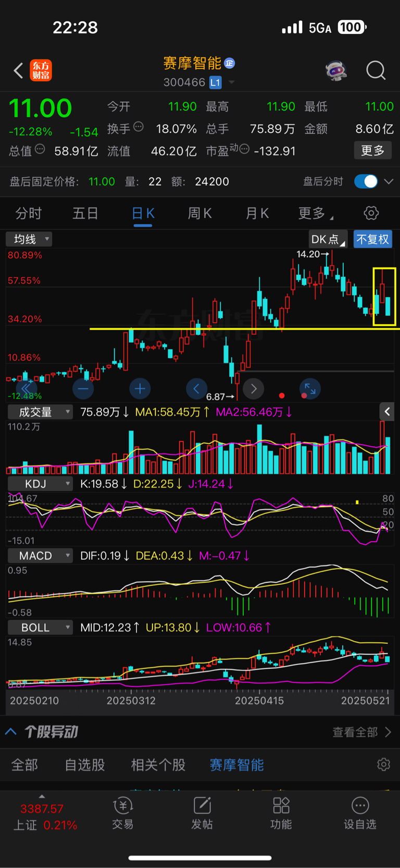The width and height of the screenshot is (400, 868).
Task: Open the KDJ indicator dropdown
Action: click(40, 484)
